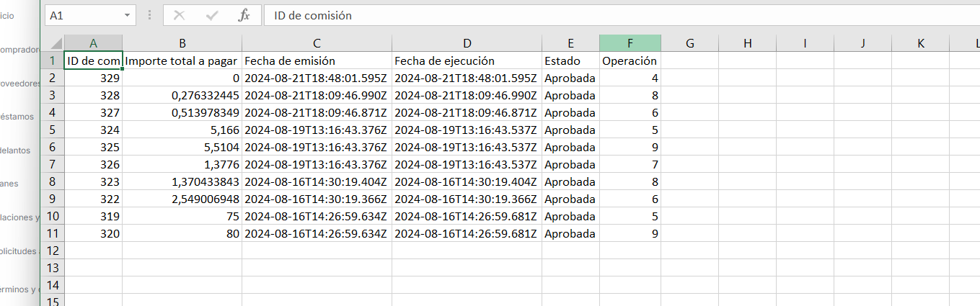The width and height of the screenshot is (980, 306).
Task: Click the Enter checkmark icon in formula bar
Action: click(x=212, y=15)
